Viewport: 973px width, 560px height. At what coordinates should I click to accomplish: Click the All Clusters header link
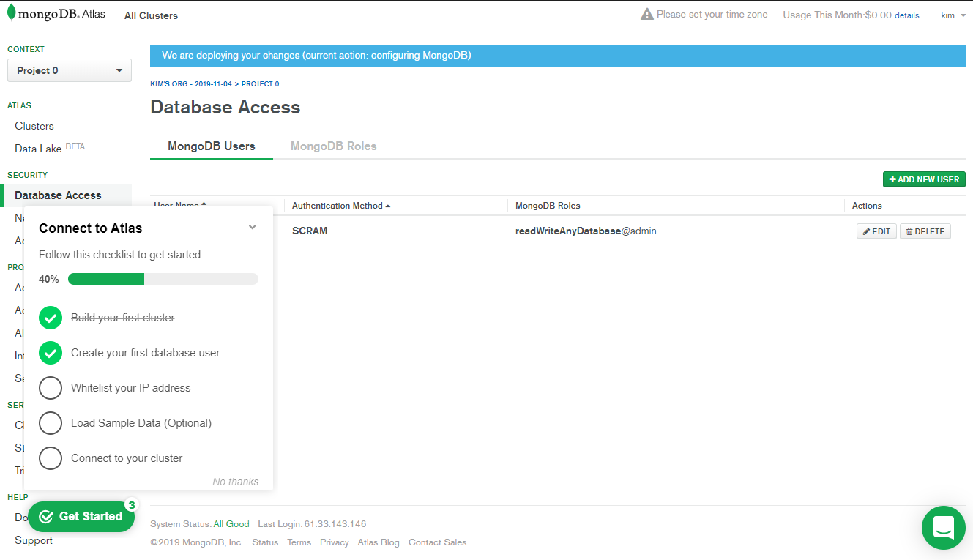point(151,15)
